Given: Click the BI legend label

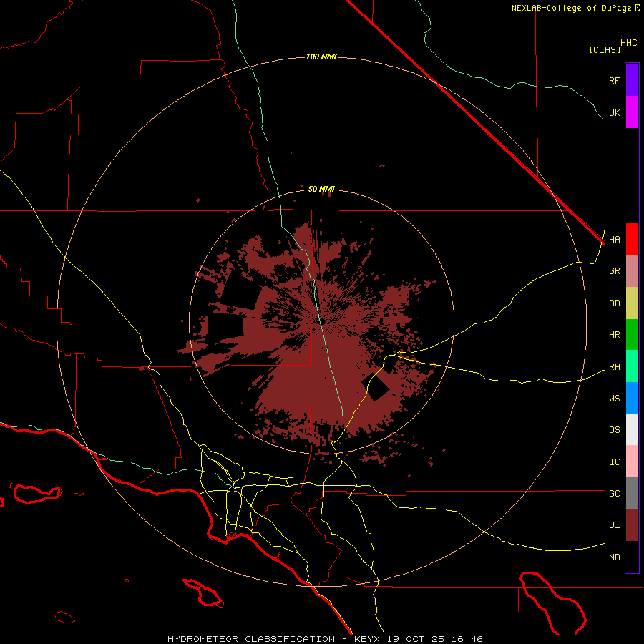Looking at the screenshot, I should pyautogui.click(x=614, y=525).
